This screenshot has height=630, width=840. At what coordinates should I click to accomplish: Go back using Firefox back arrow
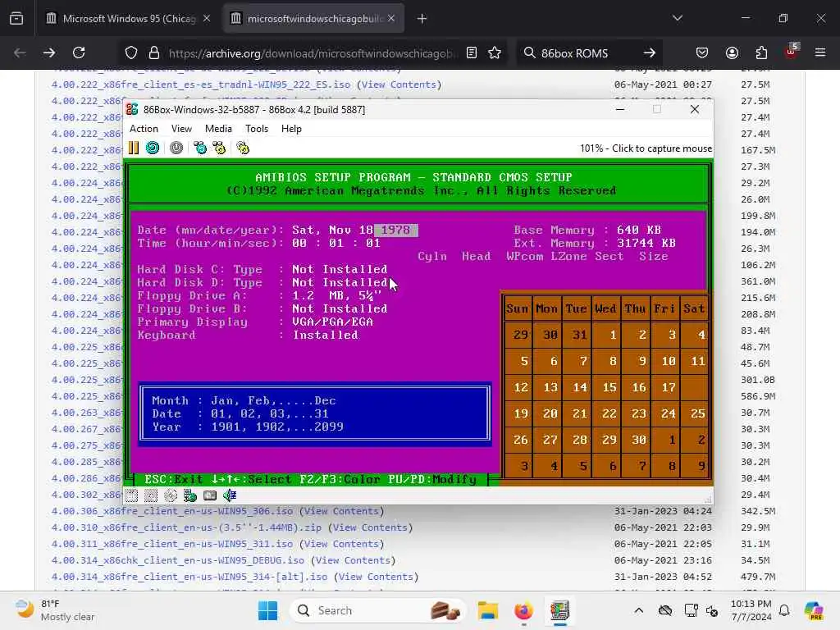coord(20,52)
